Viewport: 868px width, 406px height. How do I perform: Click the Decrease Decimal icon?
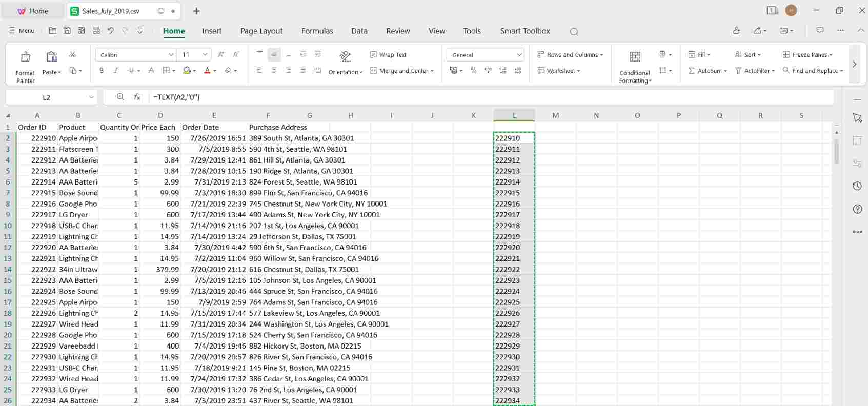click(x=518, y=70)
